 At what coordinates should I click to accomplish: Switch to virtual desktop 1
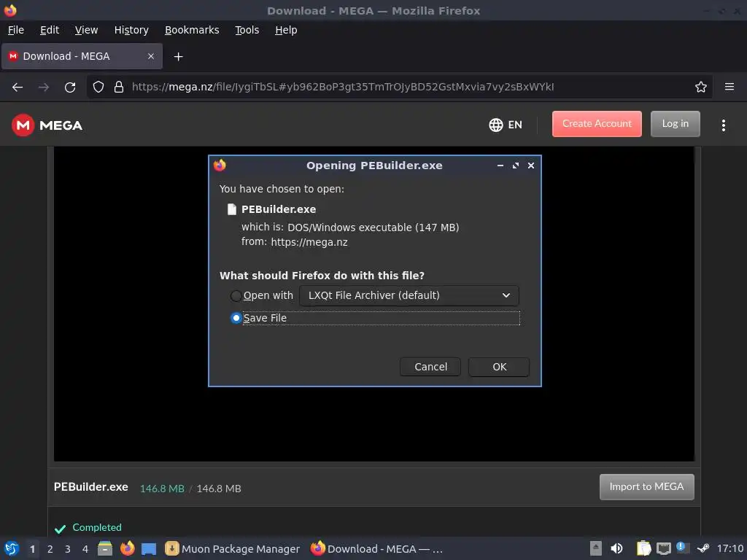32,549
